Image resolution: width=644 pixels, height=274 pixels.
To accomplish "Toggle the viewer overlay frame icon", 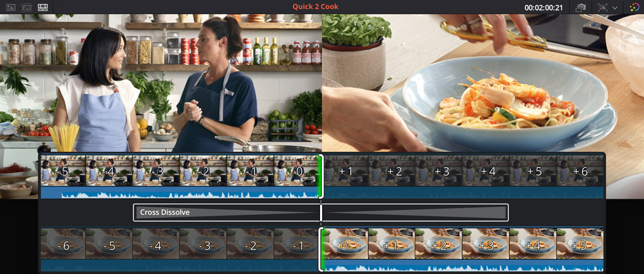I will pyautogui.click(x=603, y=7).
